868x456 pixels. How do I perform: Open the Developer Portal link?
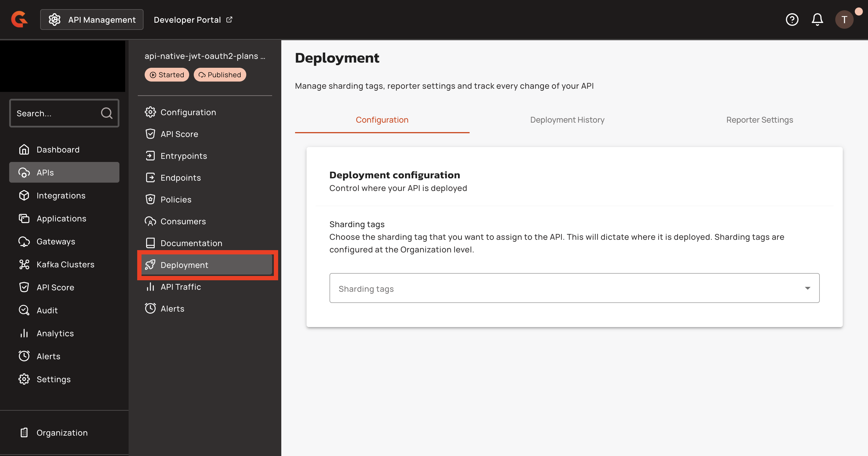(x=193, y=20)
